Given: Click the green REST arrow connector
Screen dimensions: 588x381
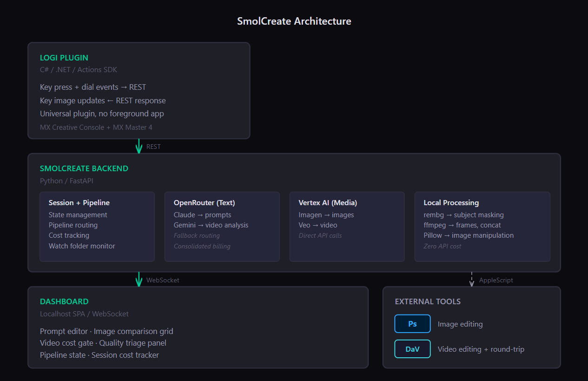Looking at the screenshot, I should (x=139, y=146).
